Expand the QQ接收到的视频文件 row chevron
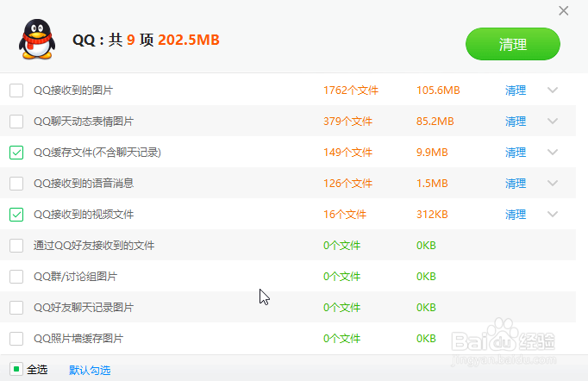The width and height of the screenshot is (588, 381). [553, 214]
